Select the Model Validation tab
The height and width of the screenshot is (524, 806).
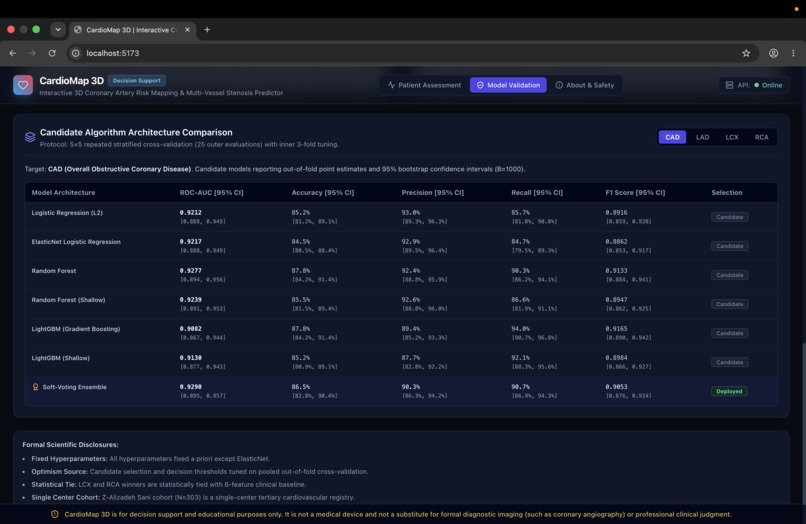(508, 85)
